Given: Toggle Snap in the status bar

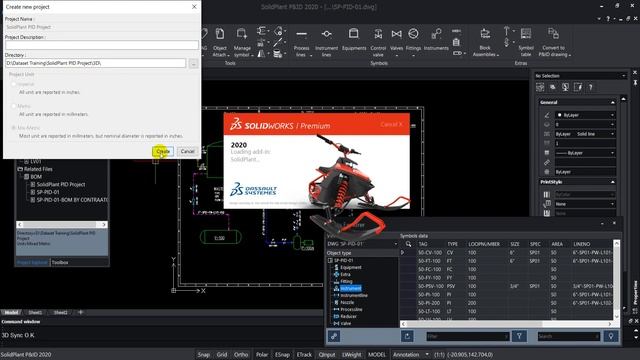Looking at the screenshot, I should pyautogui.click(x=204, y=355).
